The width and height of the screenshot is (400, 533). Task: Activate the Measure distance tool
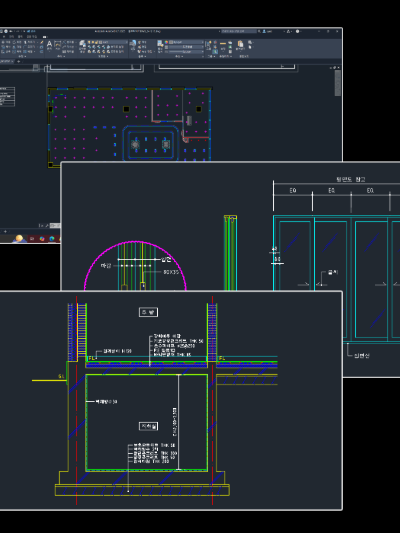[223, 44]
